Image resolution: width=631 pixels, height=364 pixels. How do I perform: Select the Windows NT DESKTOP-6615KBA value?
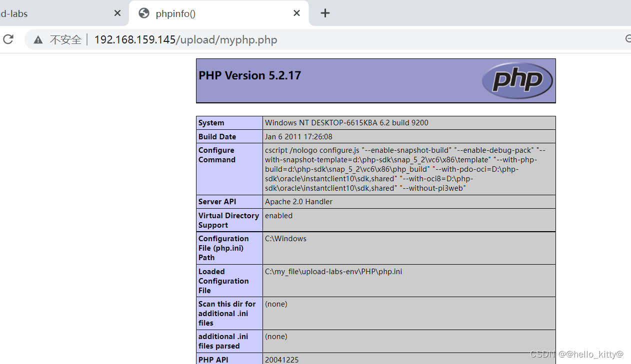click(x=346, y=123)
